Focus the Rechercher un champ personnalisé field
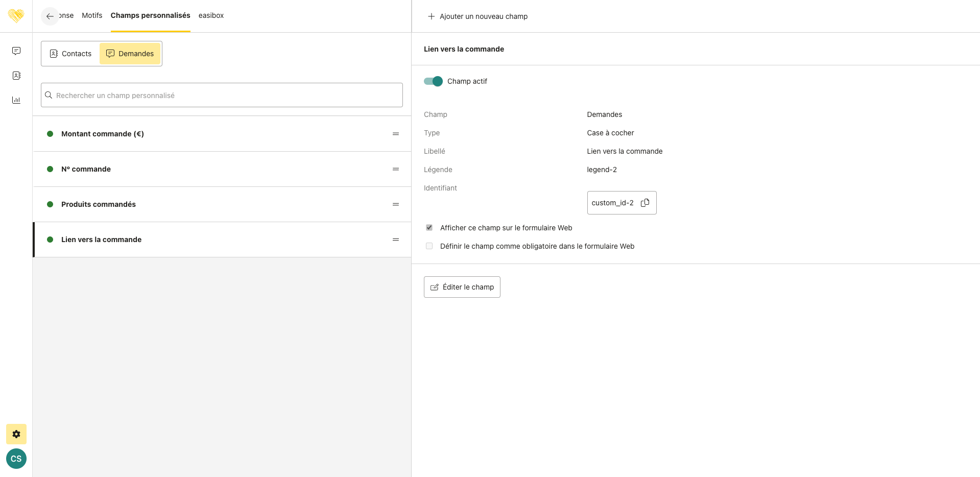The image size is (980, 477). point(222,96)
